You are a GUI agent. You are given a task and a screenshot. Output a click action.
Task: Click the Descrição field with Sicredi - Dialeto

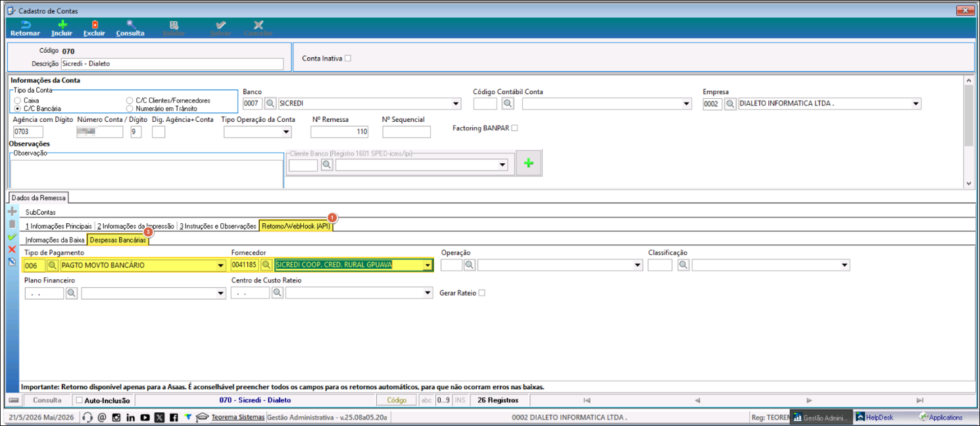(172, 64)
